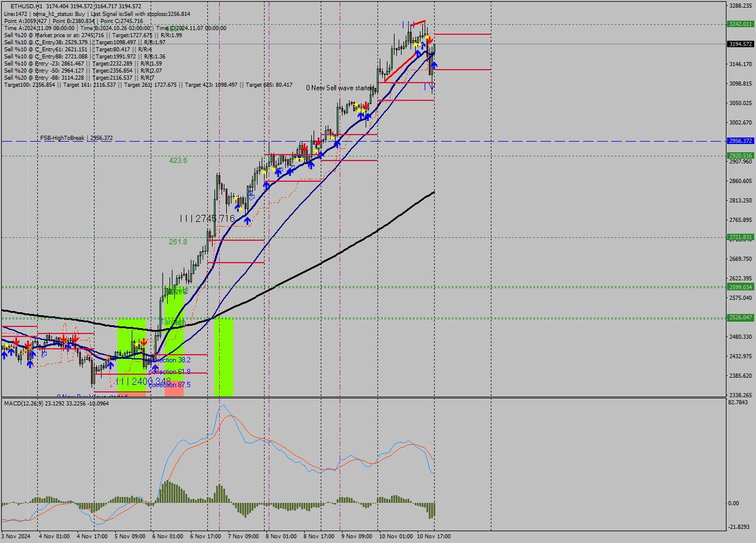Select the red down arrow near 8 Nov 01:00

[x=305, y=147]
